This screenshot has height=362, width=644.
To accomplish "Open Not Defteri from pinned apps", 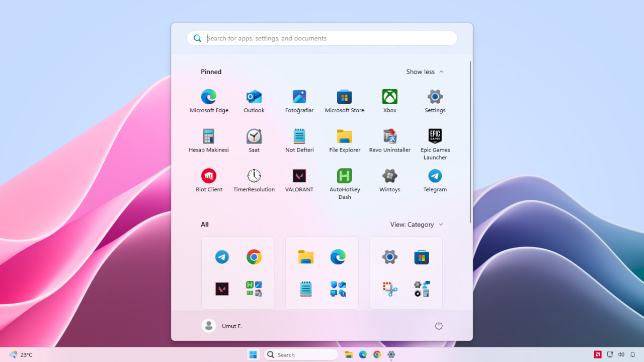I will coord(299,141).
